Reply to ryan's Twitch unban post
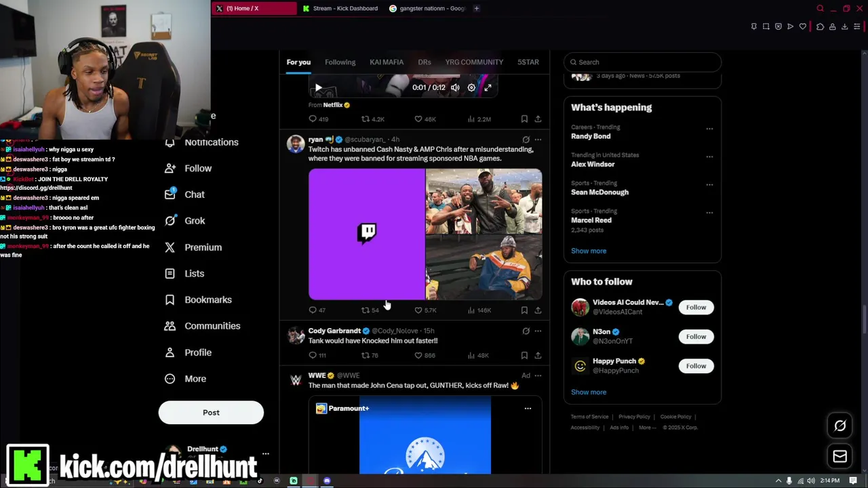 pos(317,310)
